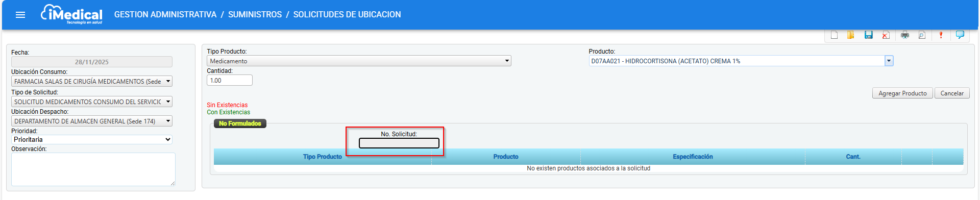Open the yellow folder icon
The width and height of the screenshot is (980, 200).
(851, 35)
